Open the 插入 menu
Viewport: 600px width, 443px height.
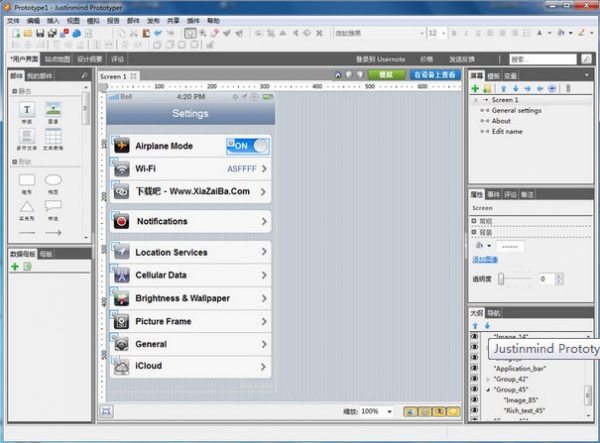tap(53, 21)
